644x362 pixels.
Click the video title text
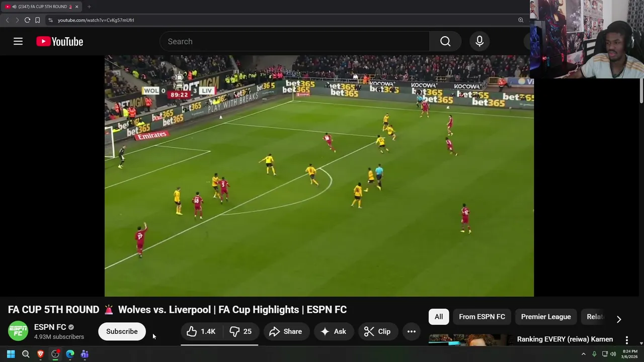click(x=177, y=310)
